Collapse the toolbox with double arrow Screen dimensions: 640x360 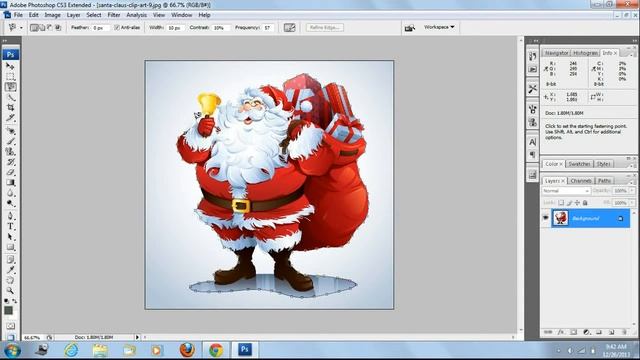click(x=5, y=41)
